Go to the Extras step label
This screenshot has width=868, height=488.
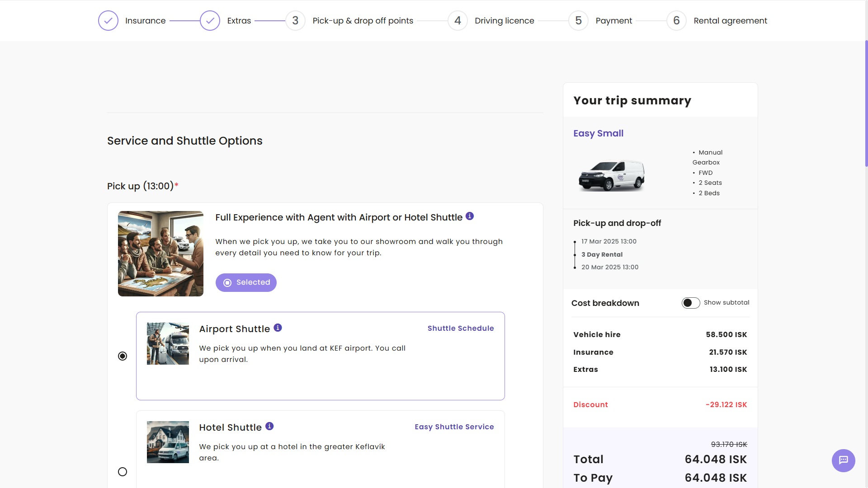(239, 21)
